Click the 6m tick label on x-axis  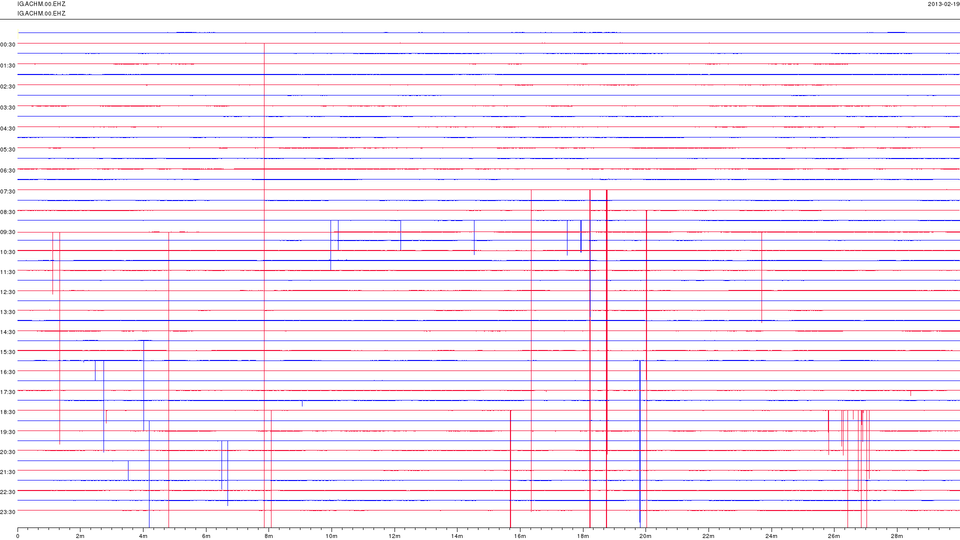[x=206, y=536]
